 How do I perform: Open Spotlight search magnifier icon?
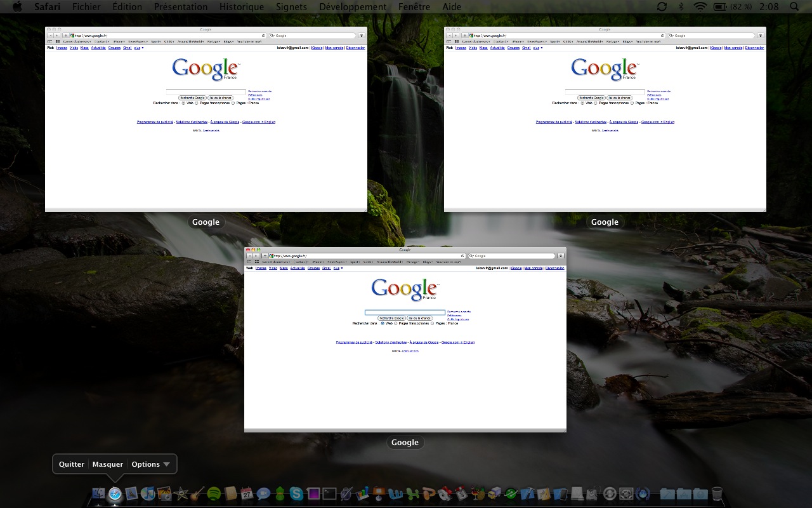(794, 6)
